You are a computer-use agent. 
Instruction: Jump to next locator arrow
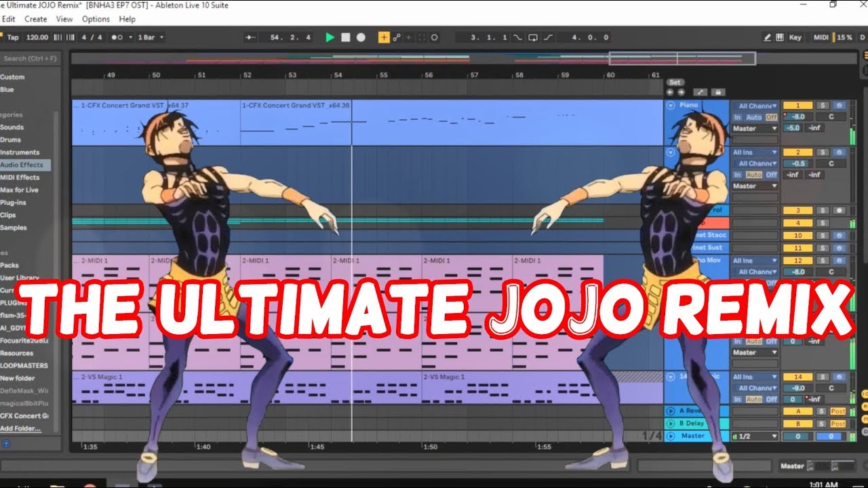pyautogui.click(x=681, y=92)
